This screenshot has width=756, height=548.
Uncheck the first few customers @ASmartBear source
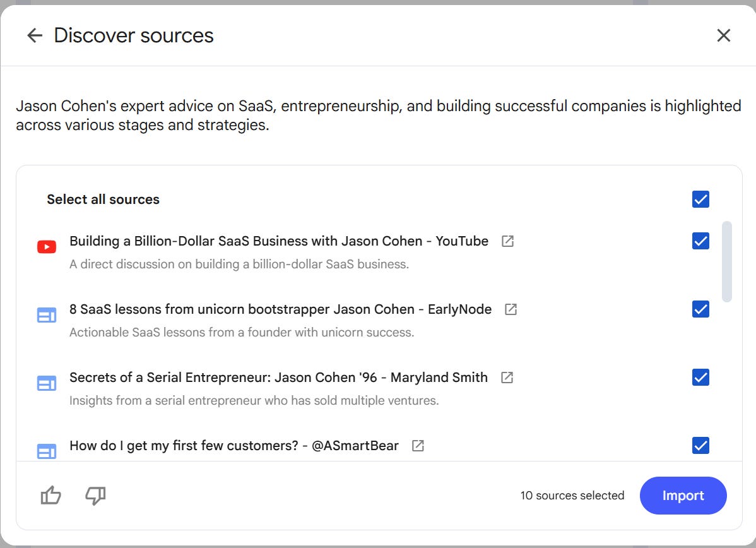[x=700, y=445]
